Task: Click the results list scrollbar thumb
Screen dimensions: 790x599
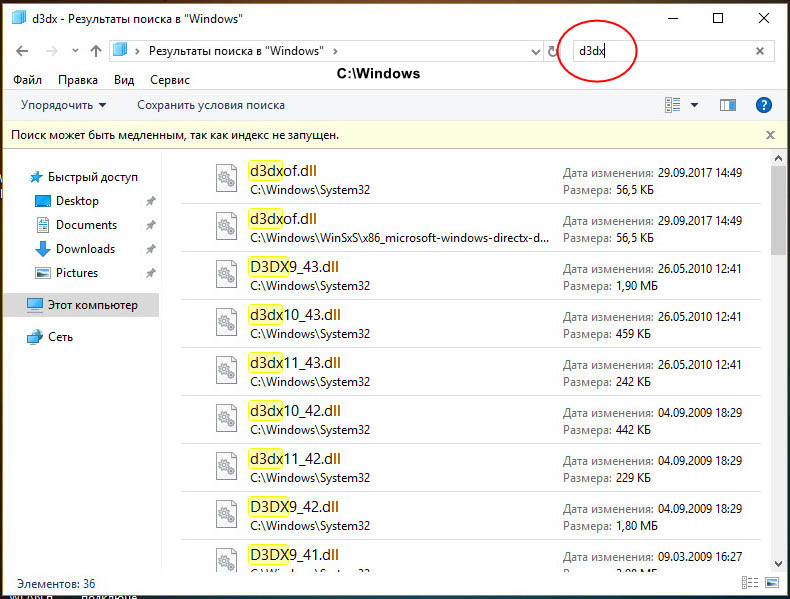Action: pyautogui.click(x=778, y=211)
